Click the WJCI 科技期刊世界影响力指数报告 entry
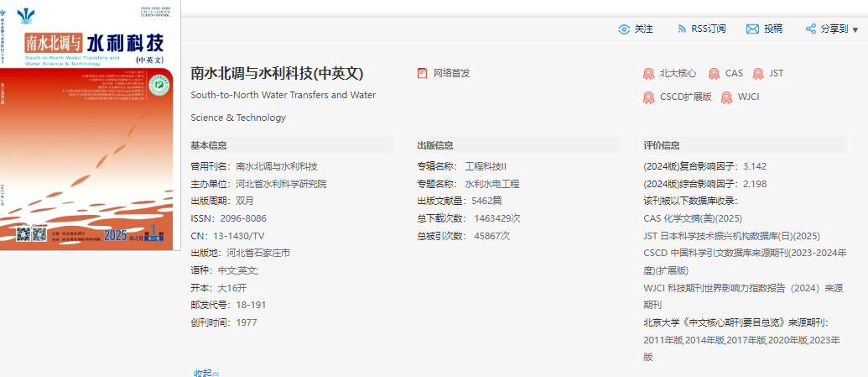 click(x=743, y=296)
